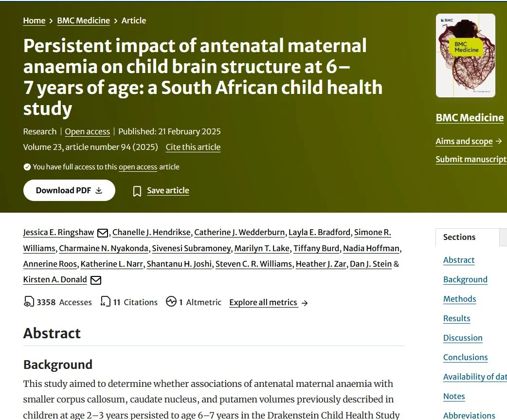Click the Accesses metric icon

(29, 301)
